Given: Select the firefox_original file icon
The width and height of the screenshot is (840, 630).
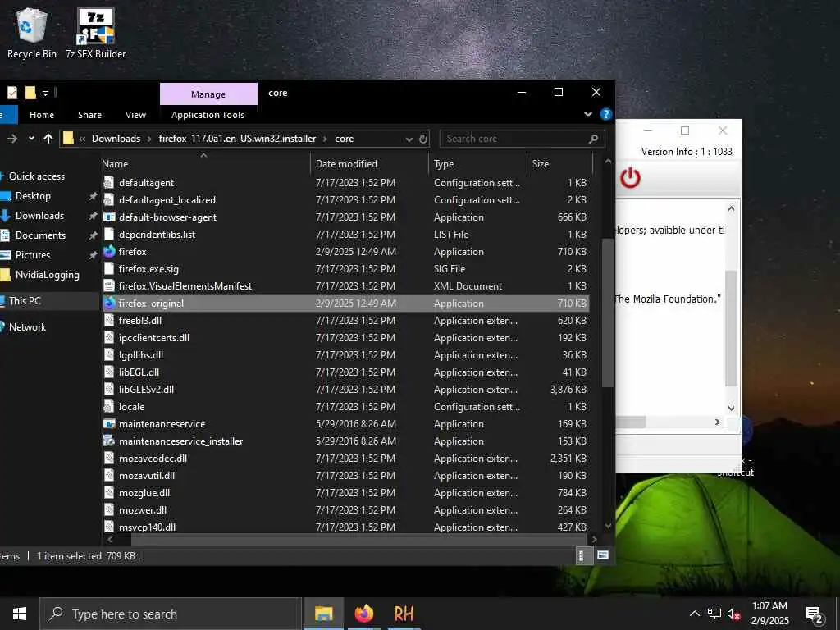Looking at the screenshot, I should point(109,304).
